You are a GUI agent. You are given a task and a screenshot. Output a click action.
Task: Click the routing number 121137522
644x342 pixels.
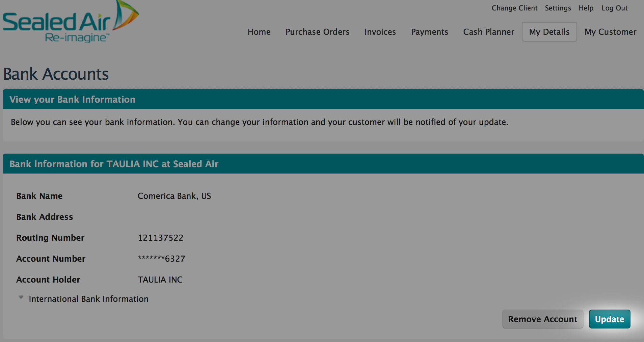point(161,238)
